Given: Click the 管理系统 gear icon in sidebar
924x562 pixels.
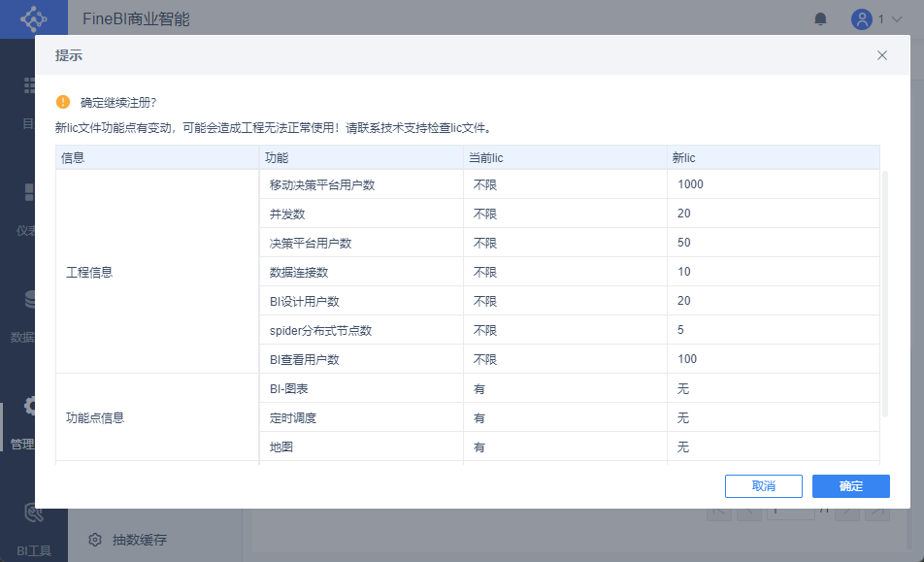Looking at the screenshot, I should click(33, 408).
